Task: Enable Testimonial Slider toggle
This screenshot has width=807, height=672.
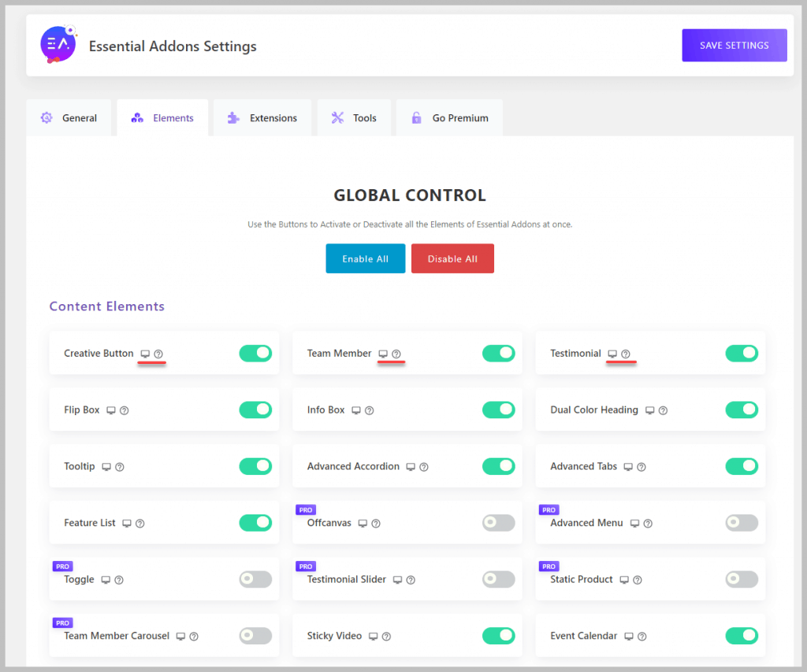Action: [499, 580]
